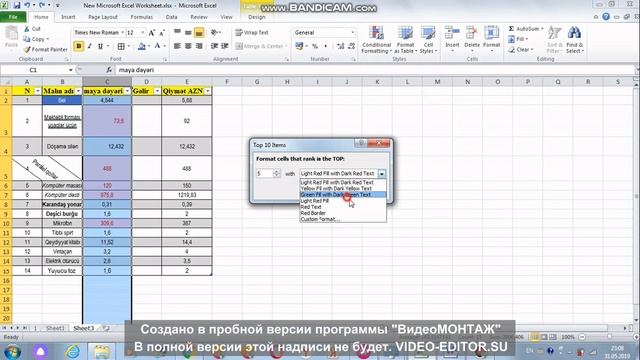Click the font color A icon
The image size is (640, 360).
point(158,46)
